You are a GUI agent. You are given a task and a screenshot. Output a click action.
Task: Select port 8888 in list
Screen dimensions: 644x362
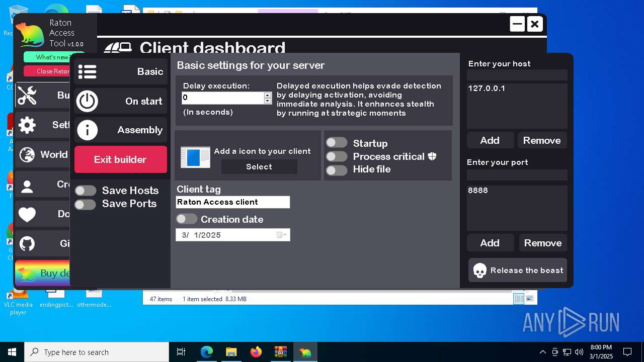tap(478, 191)
